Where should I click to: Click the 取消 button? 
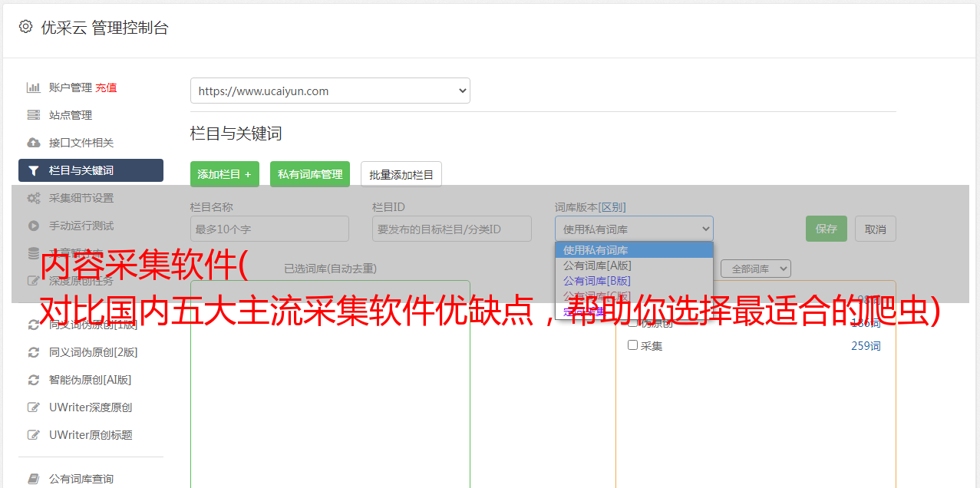click(876, 229)
